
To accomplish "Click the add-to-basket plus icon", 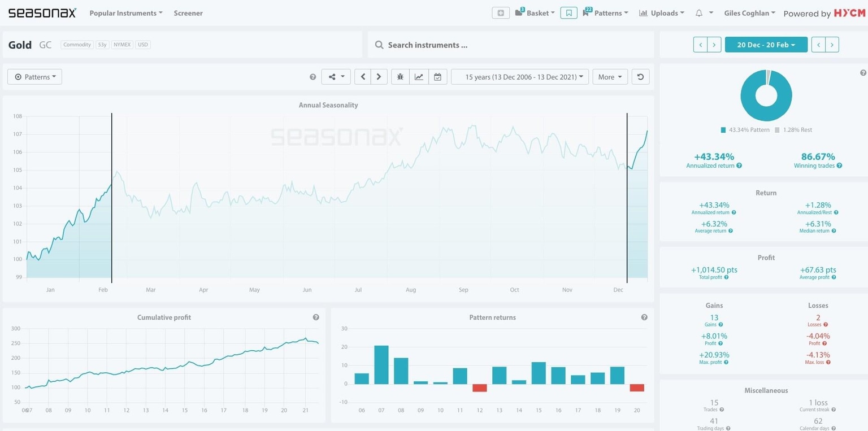I will (x=501, y=13).
